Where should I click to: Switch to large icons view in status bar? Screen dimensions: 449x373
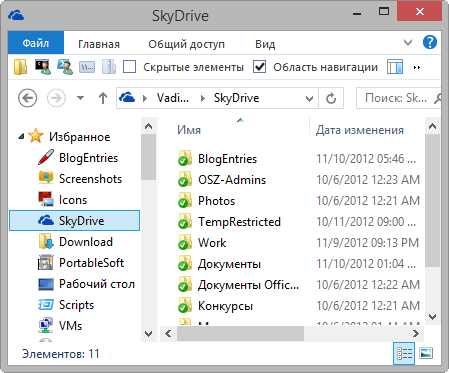(x=426, y=353)
